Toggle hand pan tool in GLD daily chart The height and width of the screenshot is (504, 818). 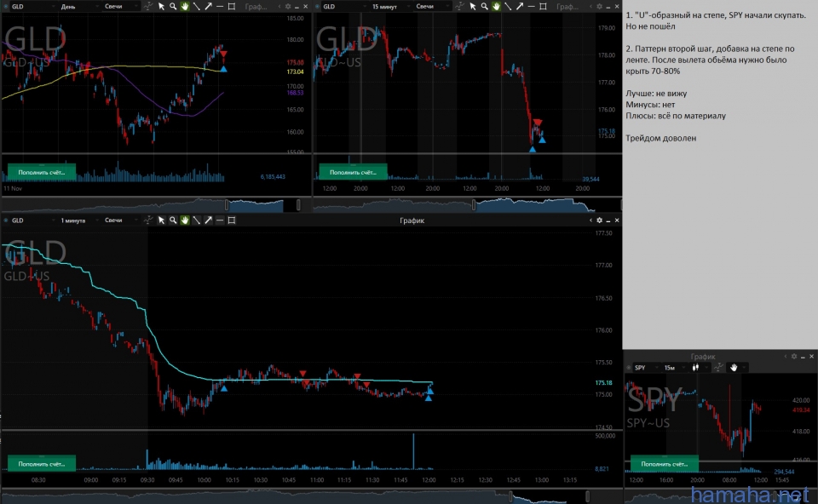tap(185, 6)
